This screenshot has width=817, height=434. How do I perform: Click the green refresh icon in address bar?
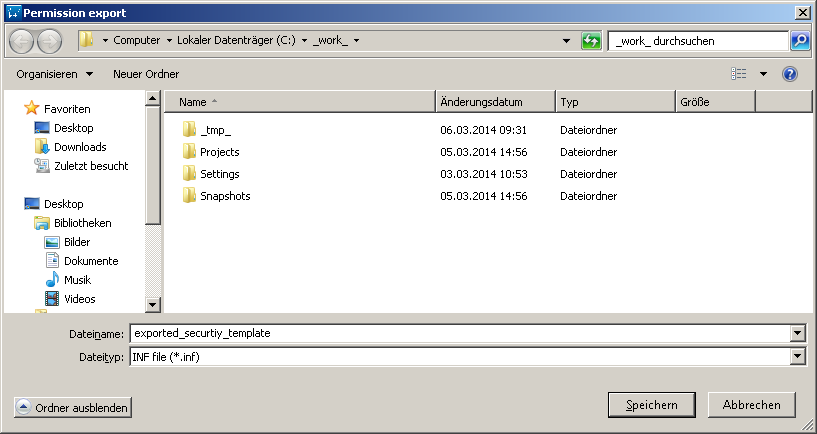591,41
